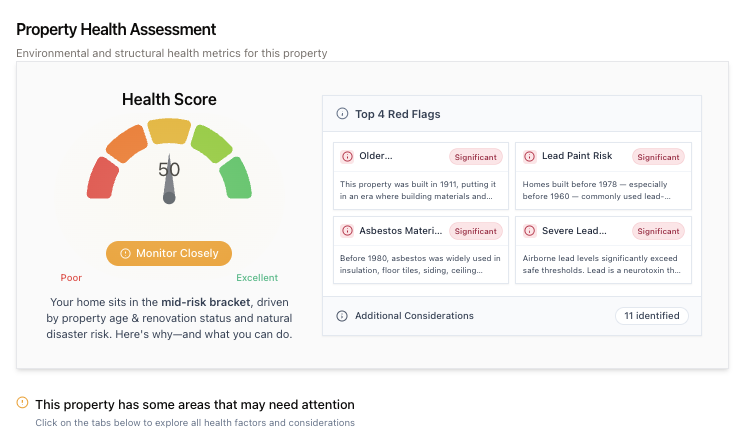Click the icon inside Monitor Closely button
The image size is (745, 442).
pos(125,253)
